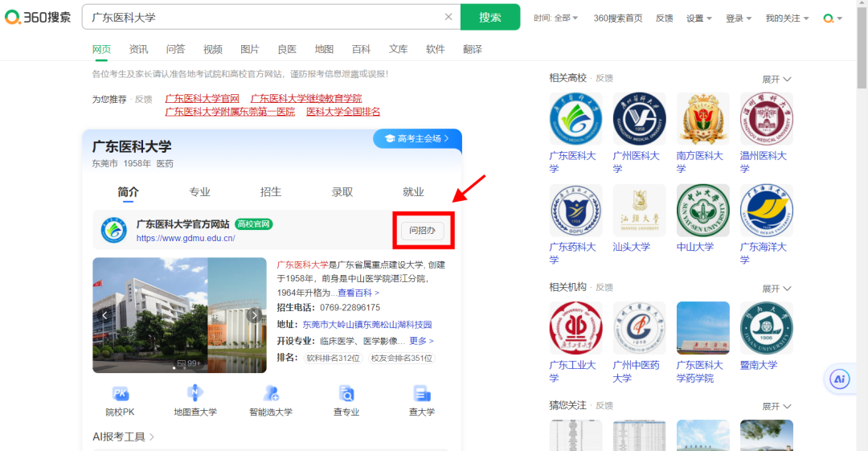The height and width of the screenshot is (451, 868).
Task: Clear the search box with X
Action: pyautogui.click(x=448, y=17)
